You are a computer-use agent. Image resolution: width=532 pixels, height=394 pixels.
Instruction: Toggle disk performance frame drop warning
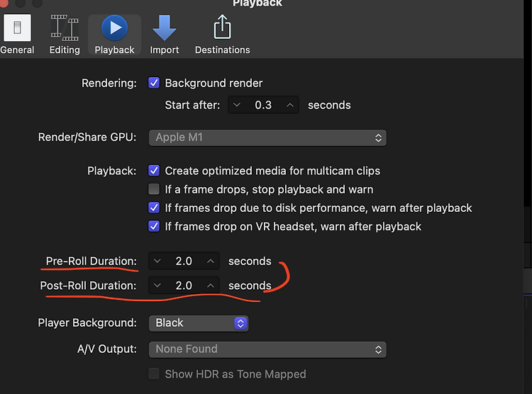154,208
